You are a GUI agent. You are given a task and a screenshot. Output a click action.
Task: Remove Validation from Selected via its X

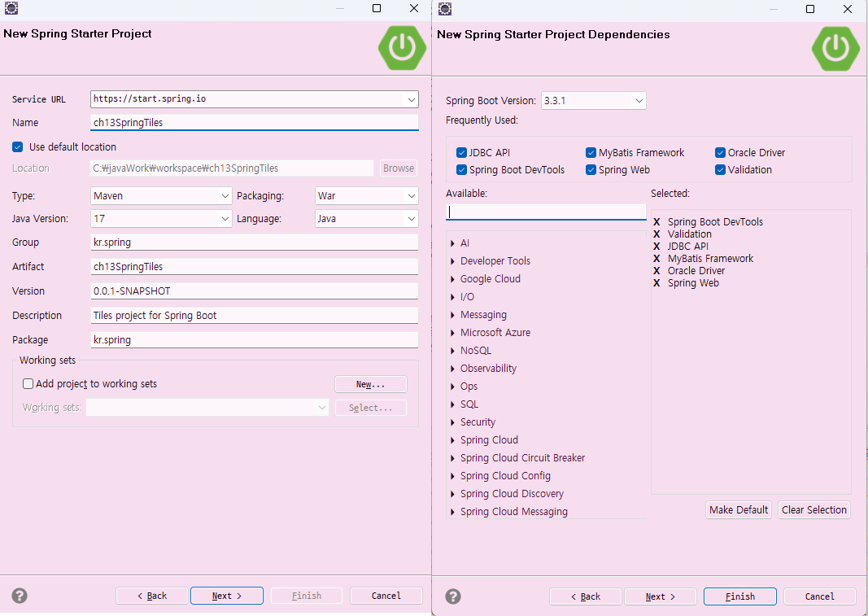[656, 234]
